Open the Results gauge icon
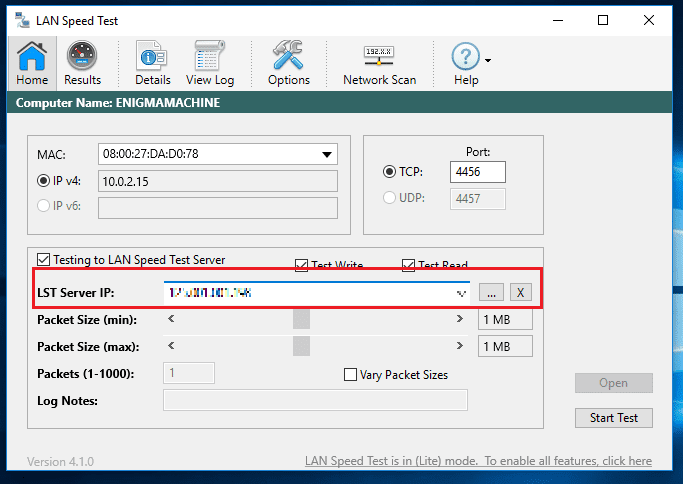 82,63
